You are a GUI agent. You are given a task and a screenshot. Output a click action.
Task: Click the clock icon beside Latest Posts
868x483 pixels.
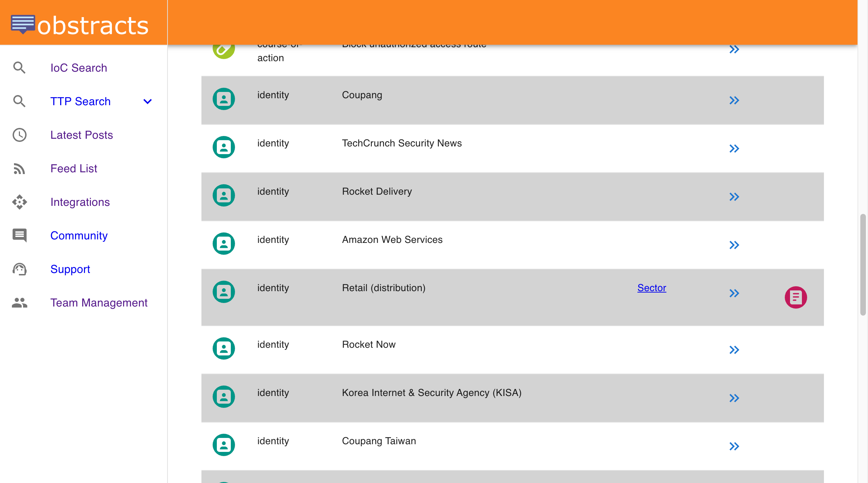click(19, 135)
